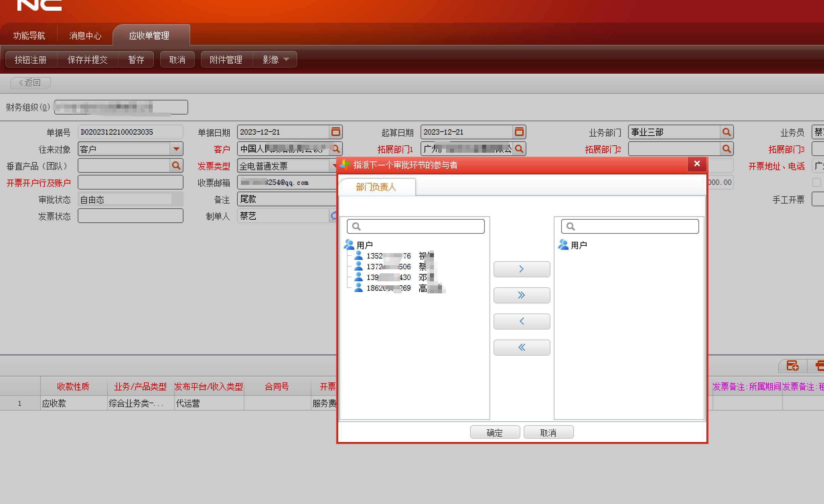This screenshot has height=504, width=824.
Task: Remove selected user with left arrow
Action: pos(522,321)
